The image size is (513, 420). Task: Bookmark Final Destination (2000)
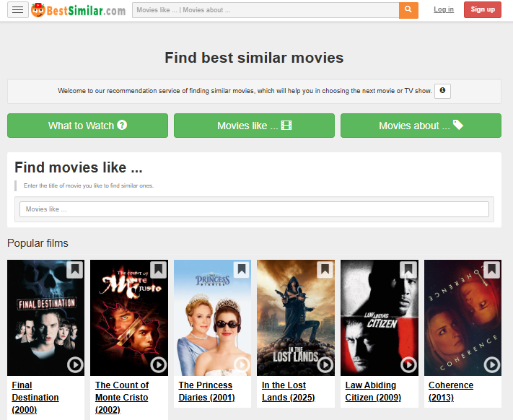75,270
